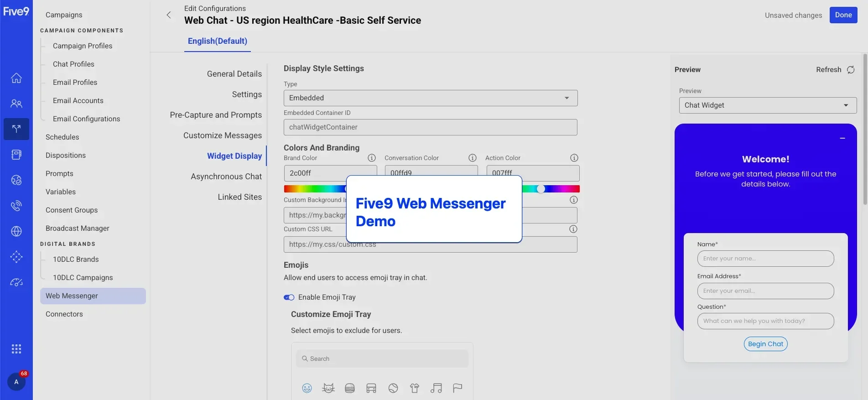Select the ball activities emoji category
The width and height of the screenshot is (868, 400).
point(393,388)
